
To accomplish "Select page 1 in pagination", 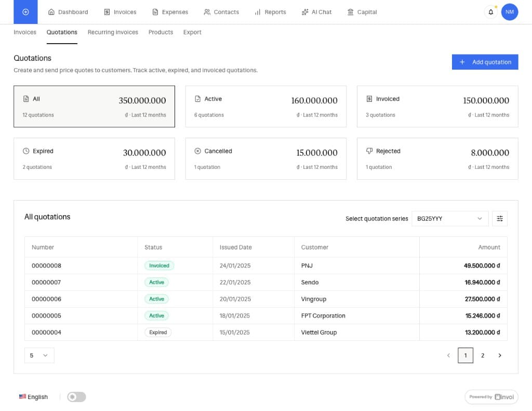I will tap(465, 355).
